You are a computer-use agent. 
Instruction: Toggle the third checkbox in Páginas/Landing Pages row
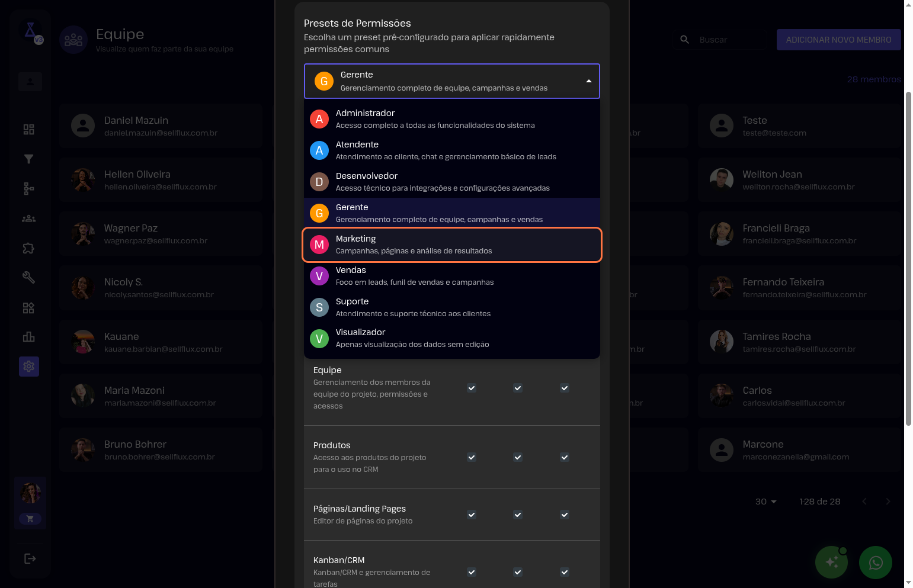click(x=565, y=515)
